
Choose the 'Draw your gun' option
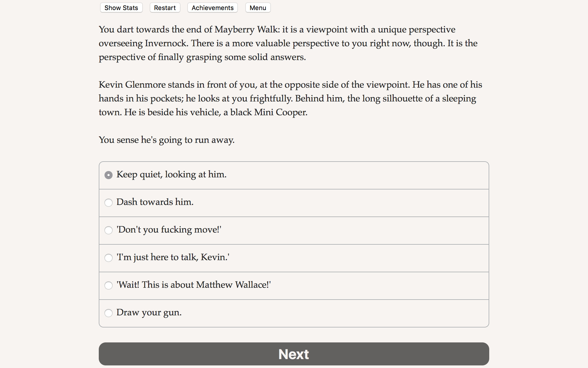pyautogui.click(x=149, y=313)
